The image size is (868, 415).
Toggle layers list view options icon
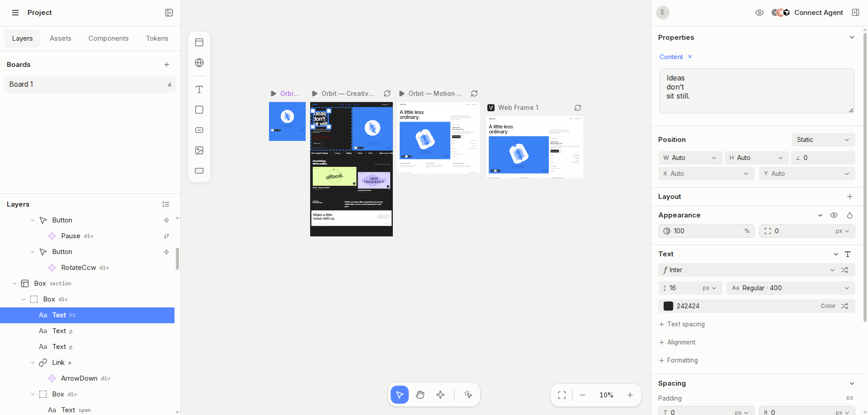tap(166, 204)
